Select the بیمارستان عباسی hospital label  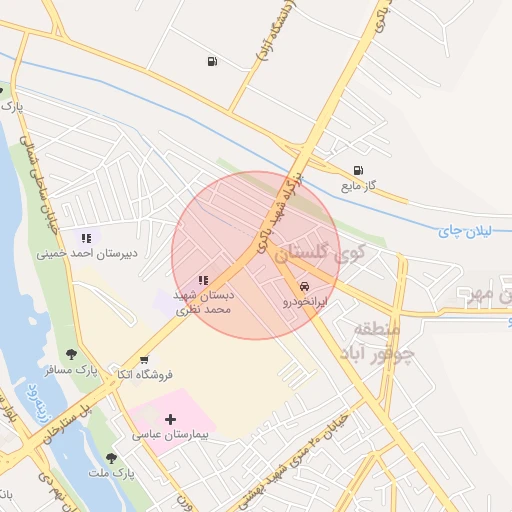(170, 435)
